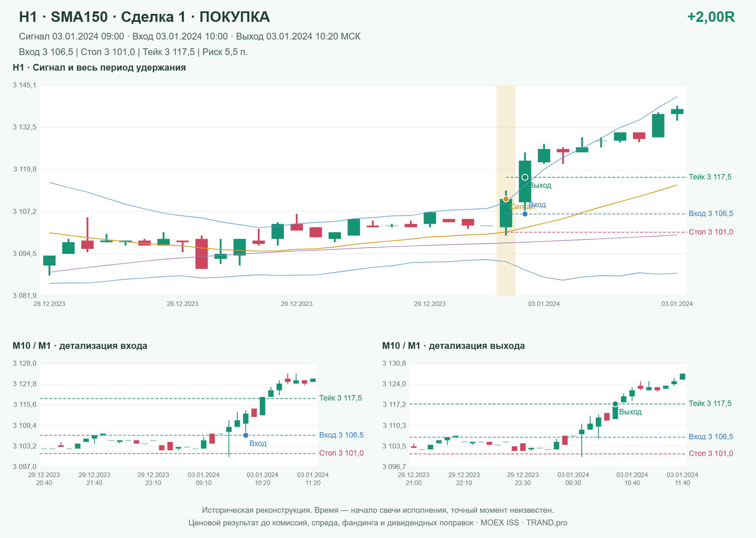This screenshot has height=538, width=756.
Task: Click the MOEX ISS · TRAND.pro footer text
Action: click(x=524, y=523)
